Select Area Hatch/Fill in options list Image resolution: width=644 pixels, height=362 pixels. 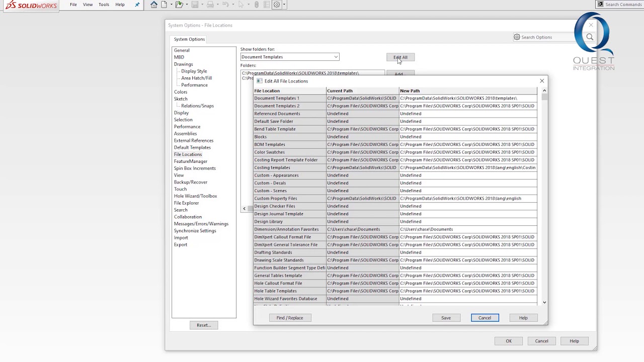(196, 78)
